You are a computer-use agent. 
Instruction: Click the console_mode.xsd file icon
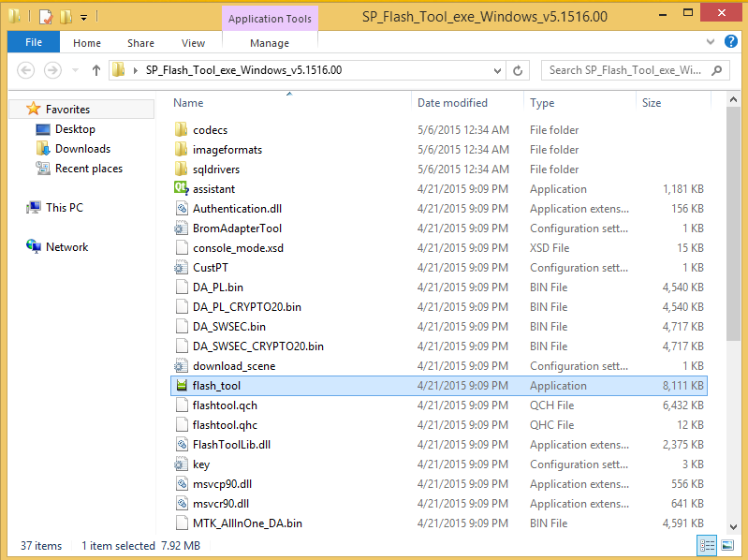coord(182,247)
